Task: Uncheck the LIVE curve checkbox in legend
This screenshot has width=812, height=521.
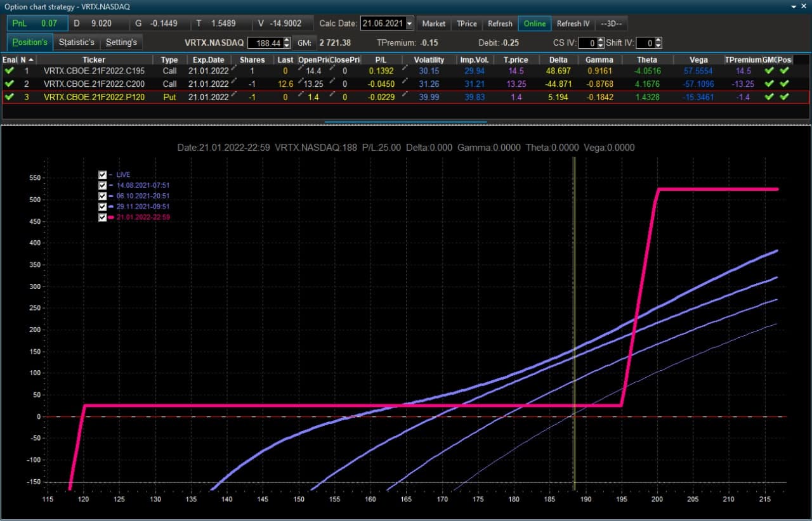Action: coord(103,174)
